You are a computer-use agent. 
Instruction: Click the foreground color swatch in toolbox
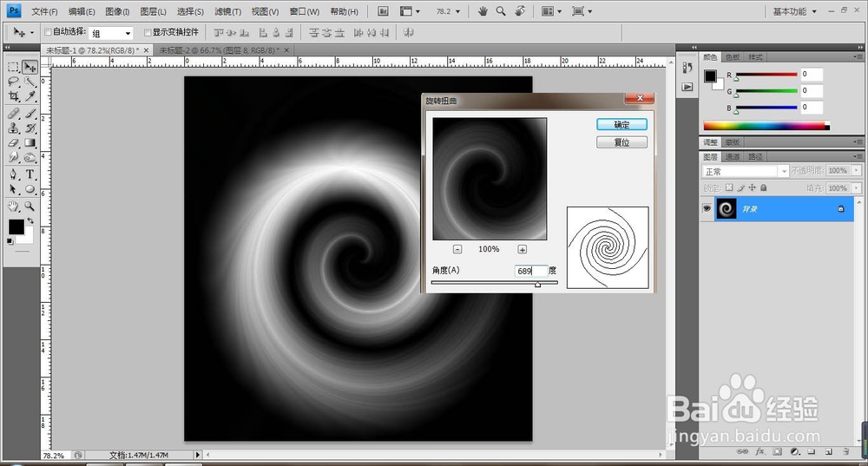tap(16, 226)
